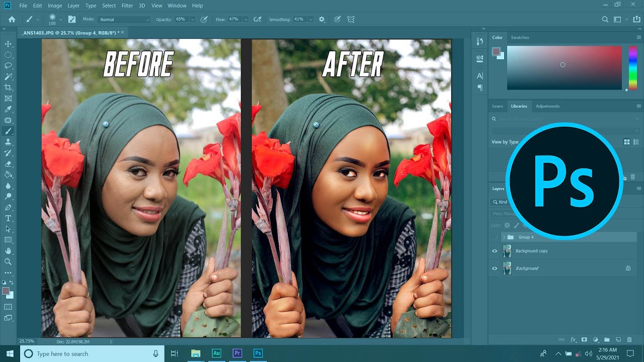Image resolution: width=644 pixels, height=362 pixels.
Task: Open the Image menu
Action: coord(55,6)
